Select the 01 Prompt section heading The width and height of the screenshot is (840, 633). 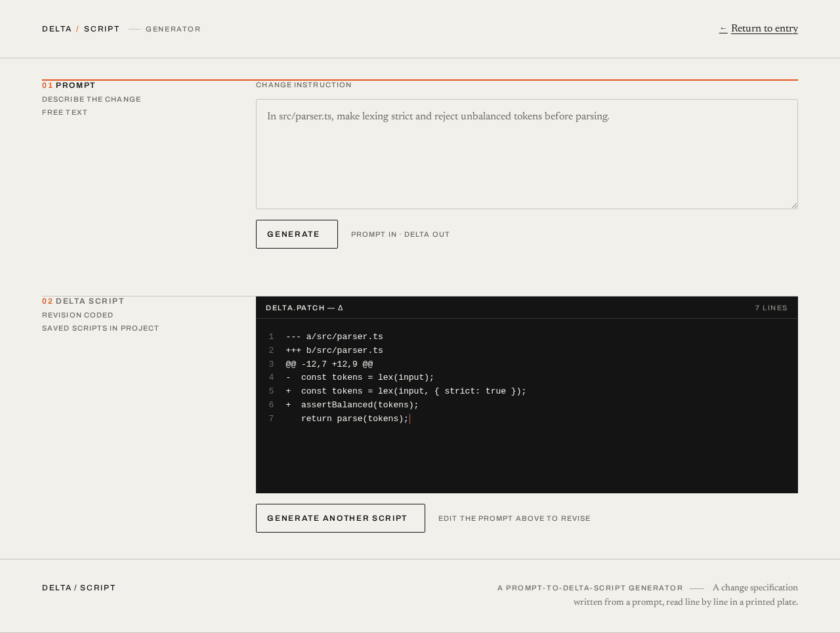(x=69, y=85)
